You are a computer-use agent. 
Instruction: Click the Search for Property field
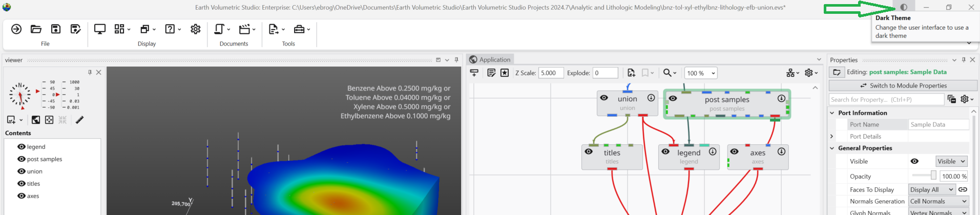(x=886, y=99)
